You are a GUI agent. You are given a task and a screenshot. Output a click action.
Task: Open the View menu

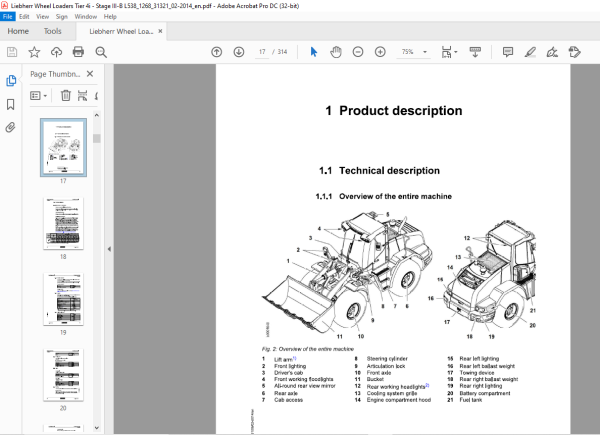tap(42, 16)
